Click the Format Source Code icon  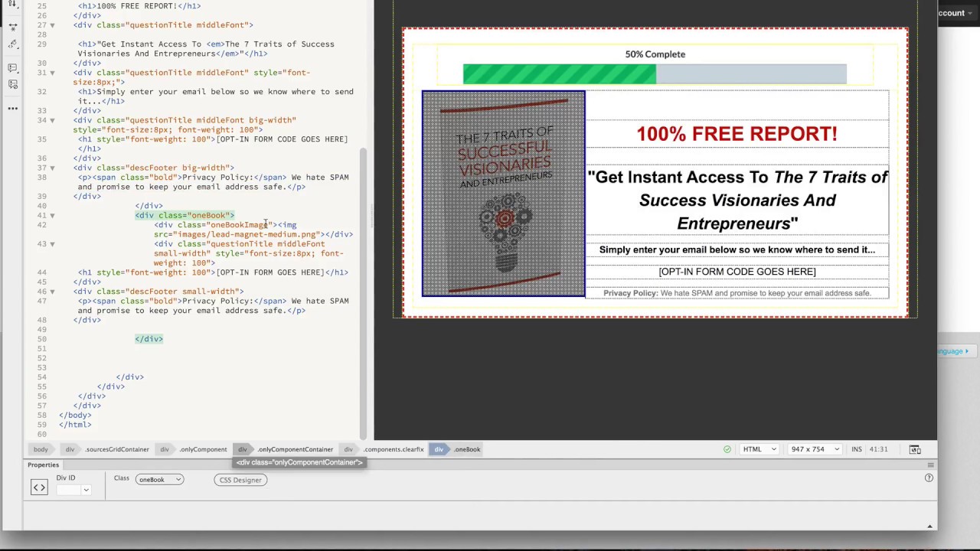click(x=12, y=45)
